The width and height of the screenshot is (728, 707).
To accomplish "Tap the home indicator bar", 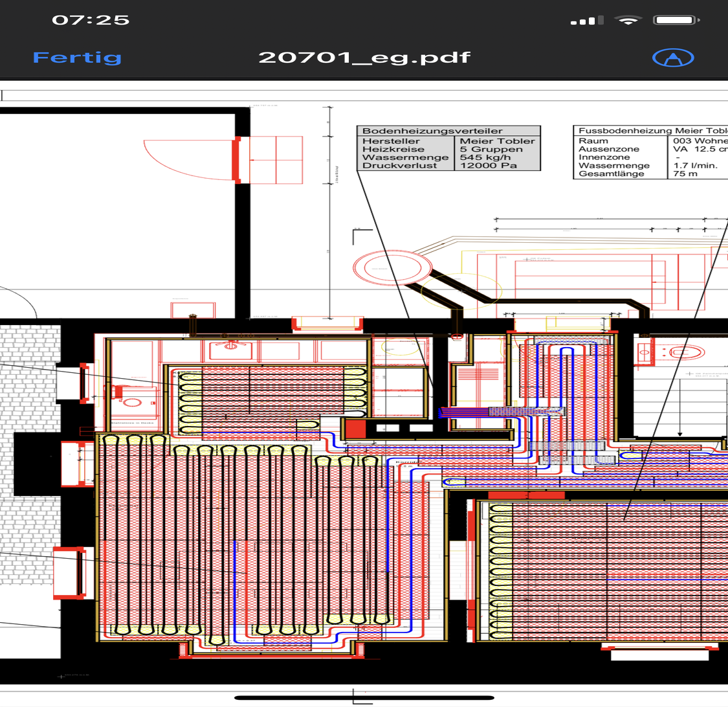I will click(x=364, y=697).
